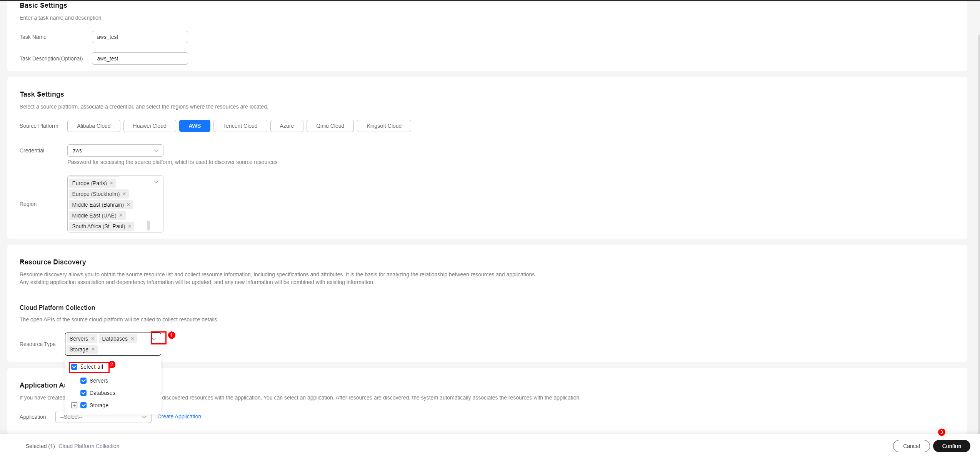Uncheck the Databases checkbox

coord(83,393)
